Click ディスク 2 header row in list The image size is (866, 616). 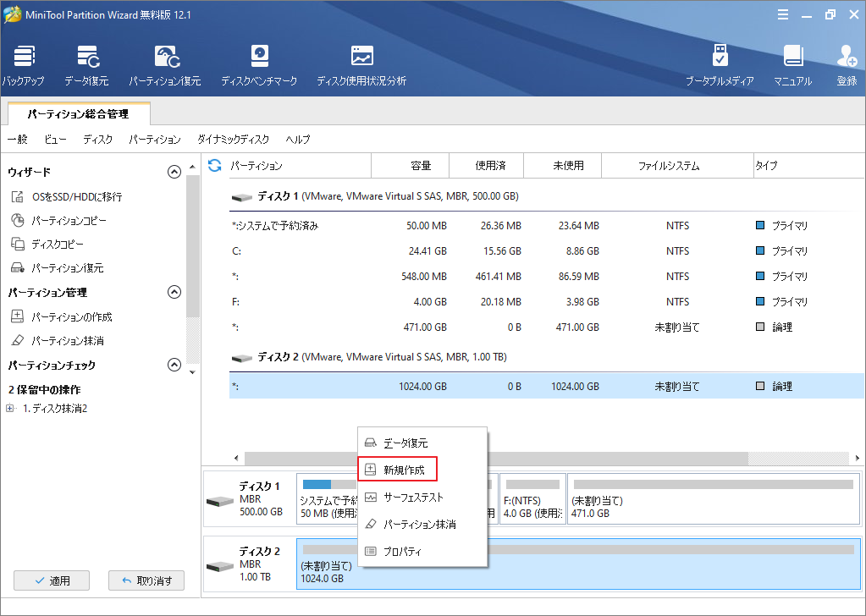click(547, 357)
